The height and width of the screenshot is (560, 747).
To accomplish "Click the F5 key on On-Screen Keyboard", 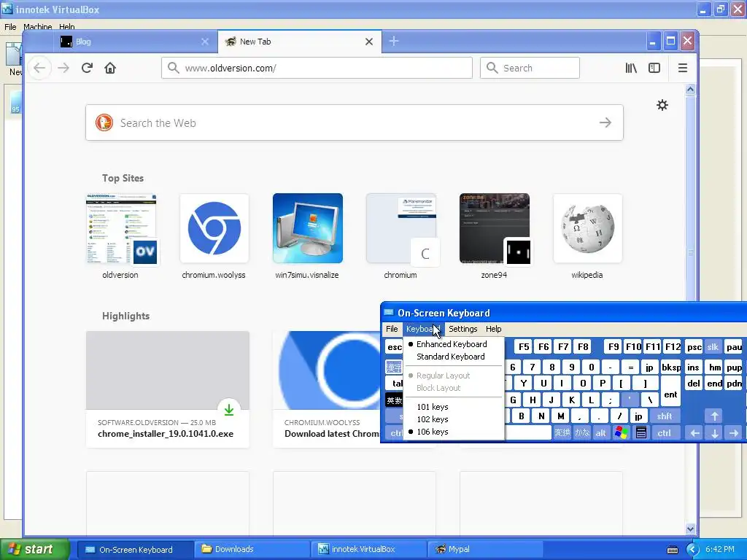I will [x=524, y=347].
